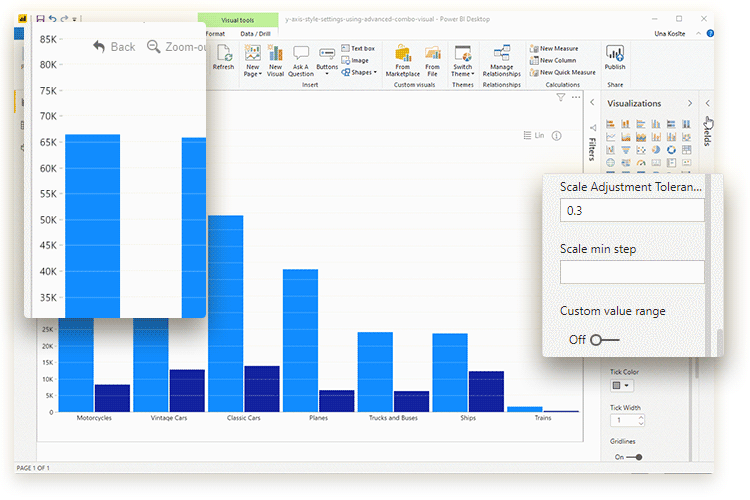Insert a Text box
Screen dimensions: 750x500
(358, 48)
